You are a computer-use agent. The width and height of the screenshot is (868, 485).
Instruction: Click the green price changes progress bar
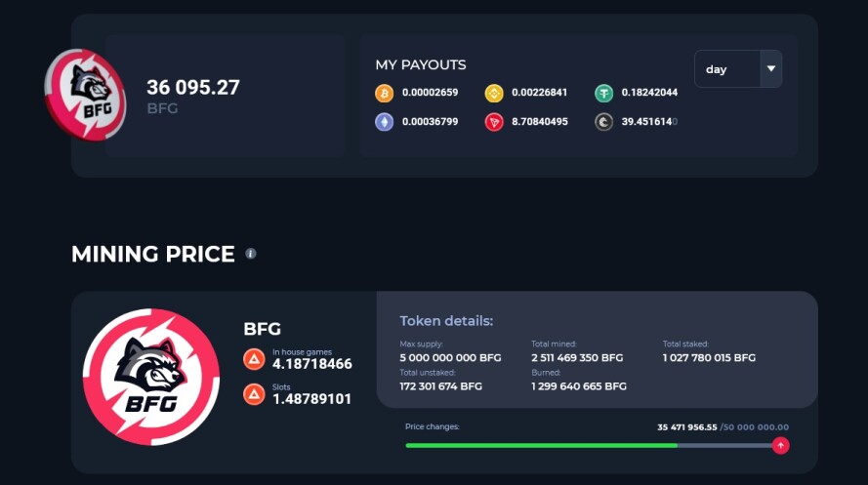point(541,445)
